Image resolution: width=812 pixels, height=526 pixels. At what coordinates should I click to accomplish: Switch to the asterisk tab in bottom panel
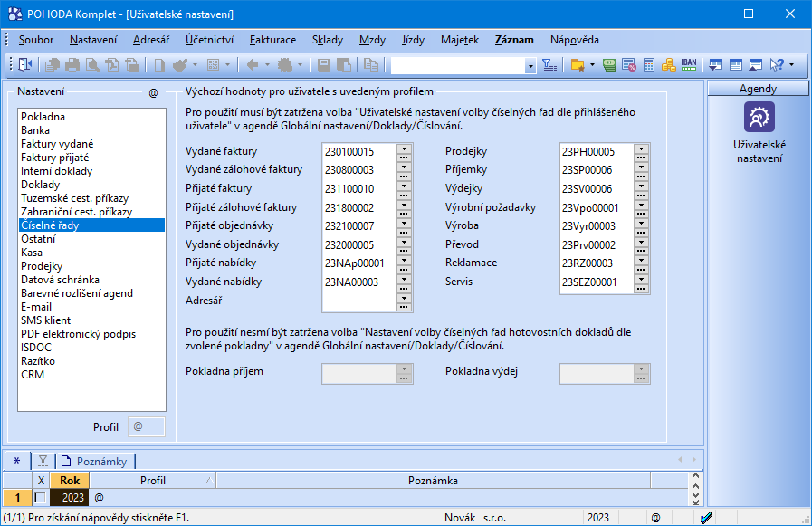[17, 461]
